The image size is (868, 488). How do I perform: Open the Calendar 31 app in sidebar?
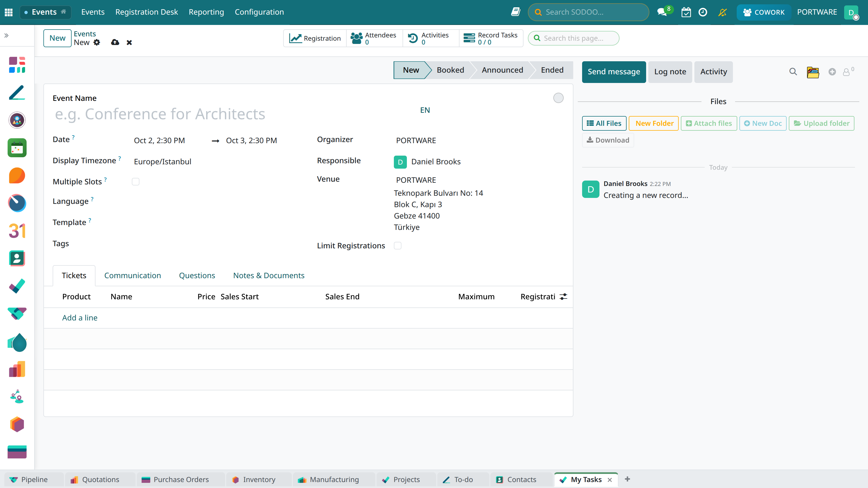[x=17, y=231]
